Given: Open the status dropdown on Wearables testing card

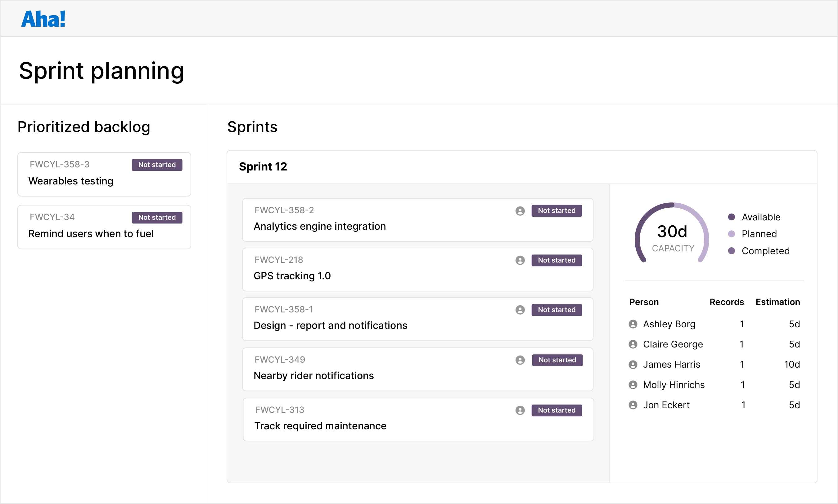Looking at the screenshot, I should tap(157, 165).
